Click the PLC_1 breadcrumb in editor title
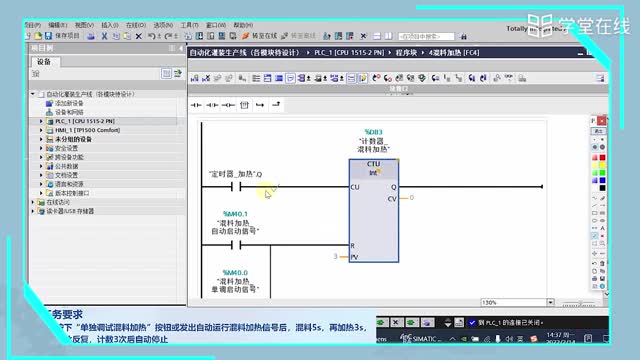Viewport: 640px width, 360px height. click(349, 53)
